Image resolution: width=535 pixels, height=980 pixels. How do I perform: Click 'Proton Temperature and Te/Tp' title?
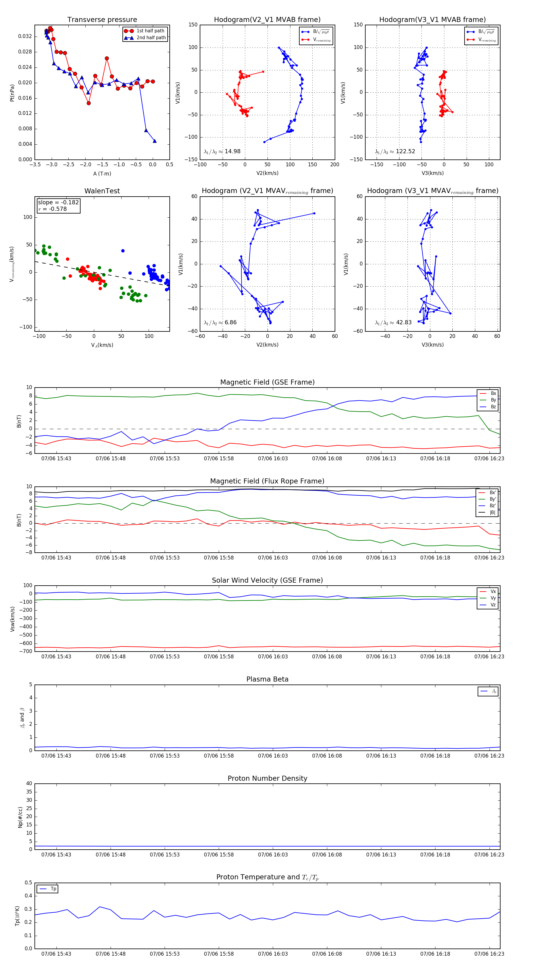click(x=267, y=877)
